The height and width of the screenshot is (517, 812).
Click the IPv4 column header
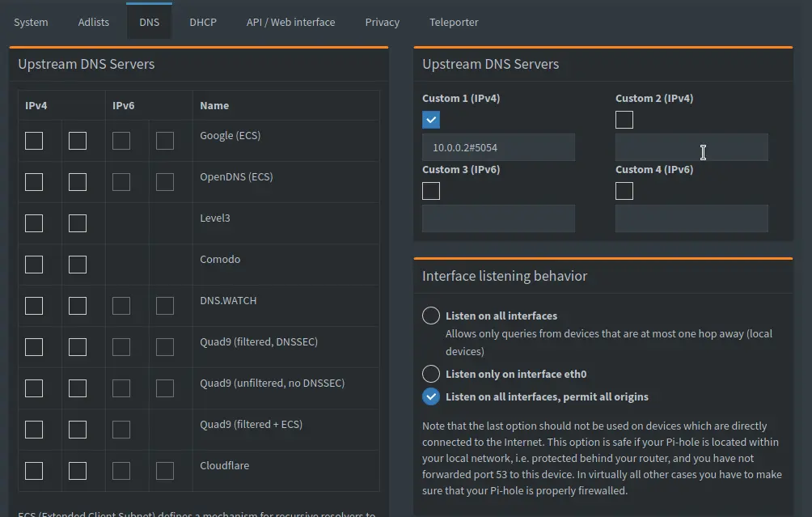point(36,106)
